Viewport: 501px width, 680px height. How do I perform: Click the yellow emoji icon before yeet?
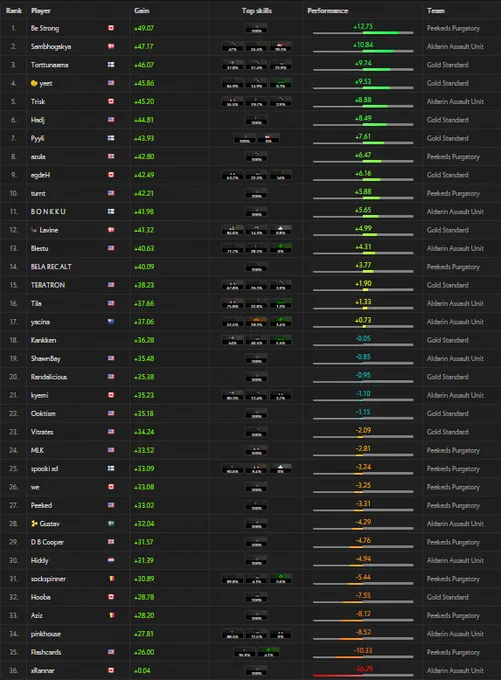click(34, 83)
